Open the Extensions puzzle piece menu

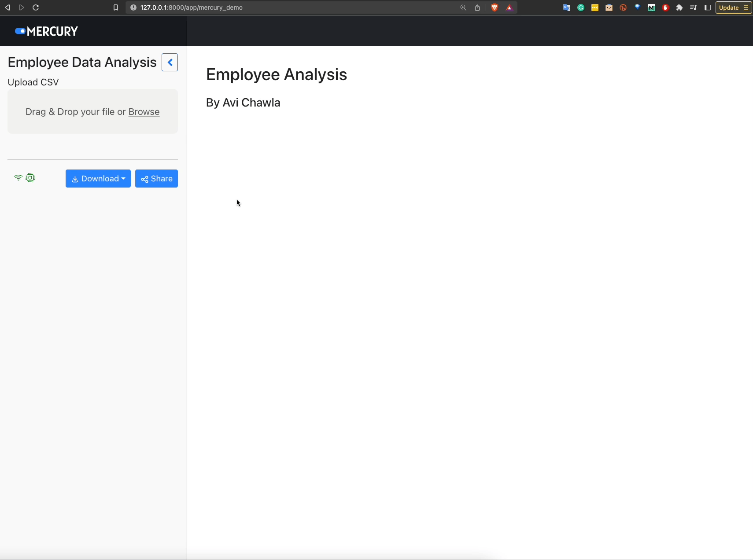coord(679,7)
